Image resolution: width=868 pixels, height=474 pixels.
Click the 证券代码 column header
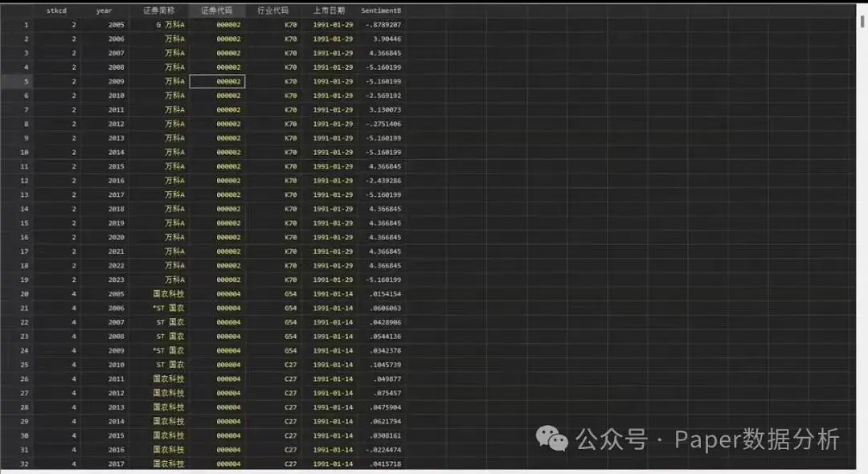216,10
